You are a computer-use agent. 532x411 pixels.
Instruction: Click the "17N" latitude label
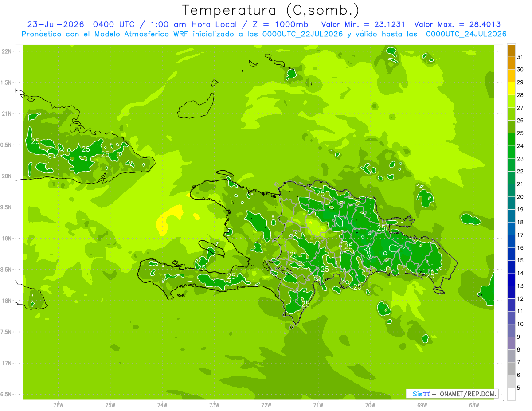7,363
